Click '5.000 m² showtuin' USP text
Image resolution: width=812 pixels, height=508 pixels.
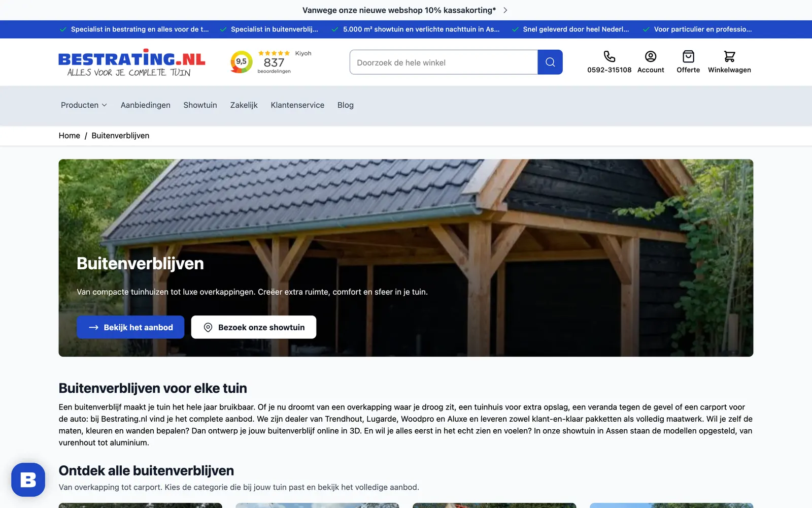click(421, 29)
